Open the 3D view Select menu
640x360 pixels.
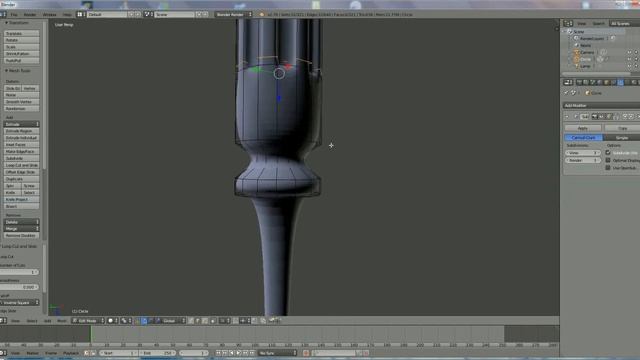click(x=32, y=321)
